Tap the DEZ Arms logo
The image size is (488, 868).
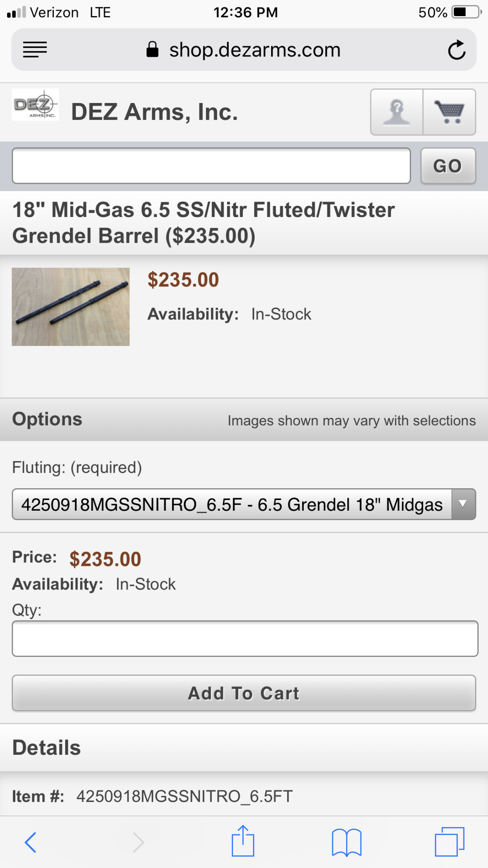click(35, 105)
